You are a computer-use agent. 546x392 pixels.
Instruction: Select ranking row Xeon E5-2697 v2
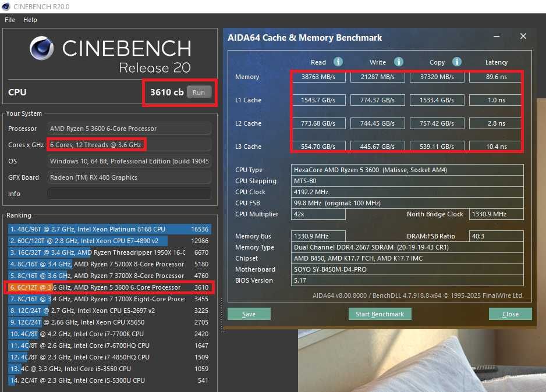pyautogui.click(x=109, y=310)
